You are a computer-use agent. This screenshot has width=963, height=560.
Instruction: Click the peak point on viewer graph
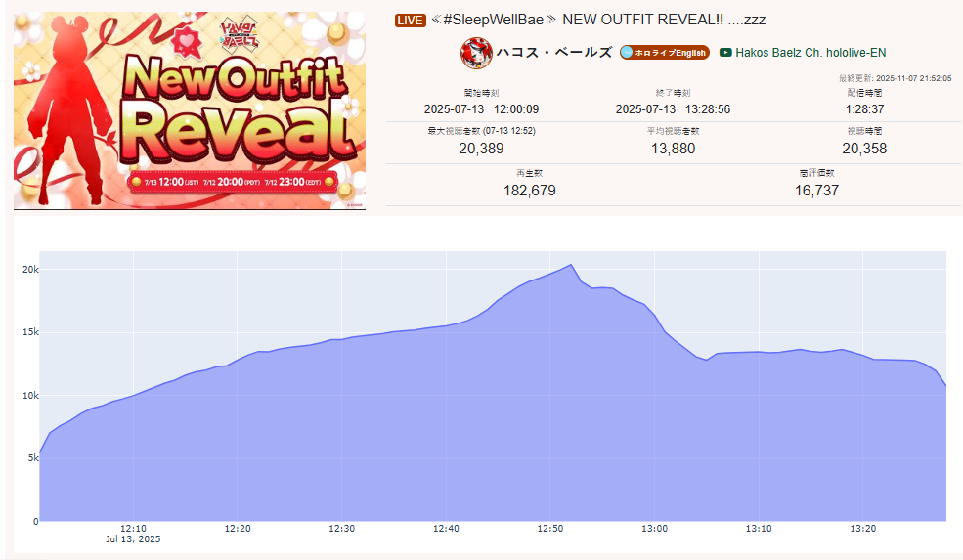(x=571, y=265)
